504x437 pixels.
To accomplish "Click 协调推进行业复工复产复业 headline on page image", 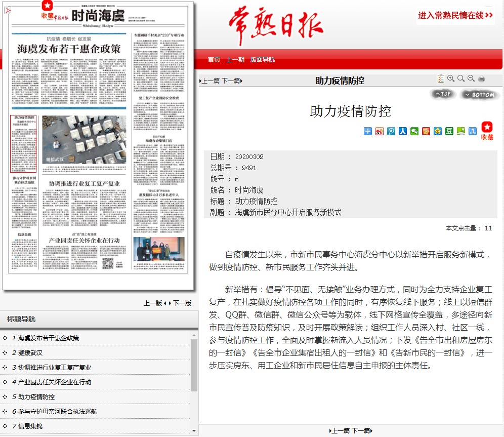I will pyautogui.click(x=84, y=184).
